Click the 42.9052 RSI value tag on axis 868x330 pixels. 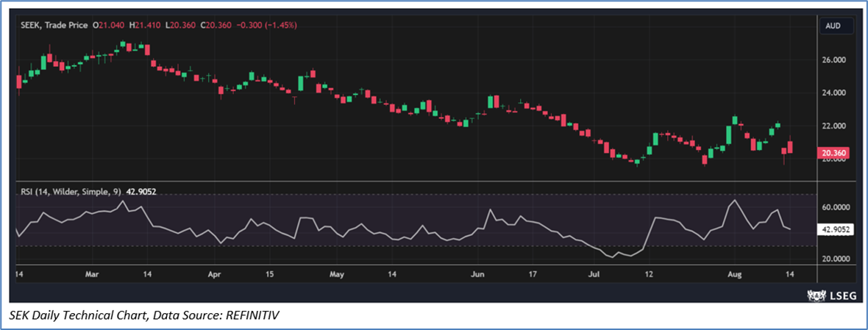point(836,229)
